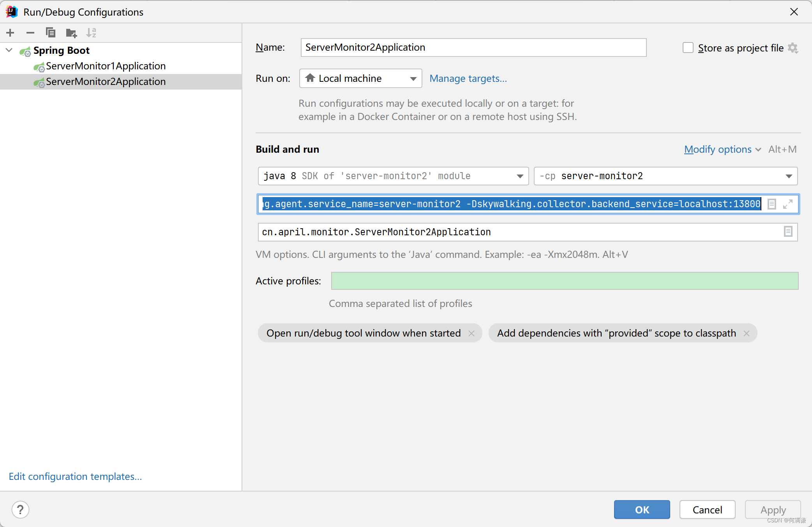This screenshot has width=812, height=527.
Task: Remove the Open run/debug tool window option
Action: click(471, 333)
